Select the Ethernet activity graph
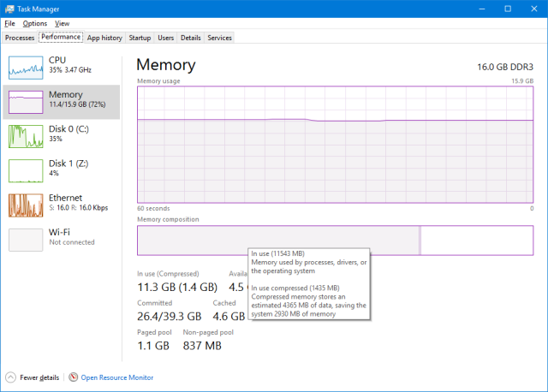 point(26,205)
